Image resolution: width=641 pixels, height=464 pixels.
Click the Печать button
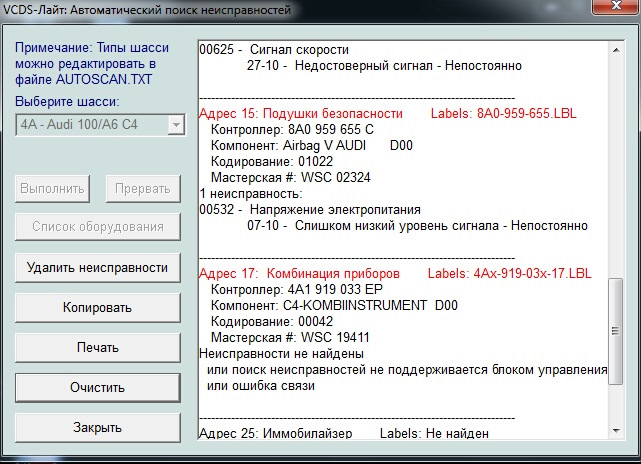click(x=97, y=347)
